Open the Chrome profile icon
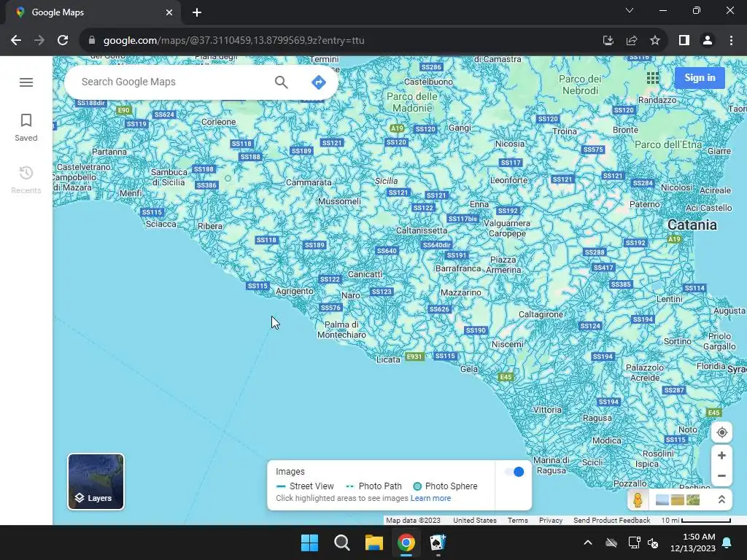Screen dimensions: 747x560 [708, 41]
